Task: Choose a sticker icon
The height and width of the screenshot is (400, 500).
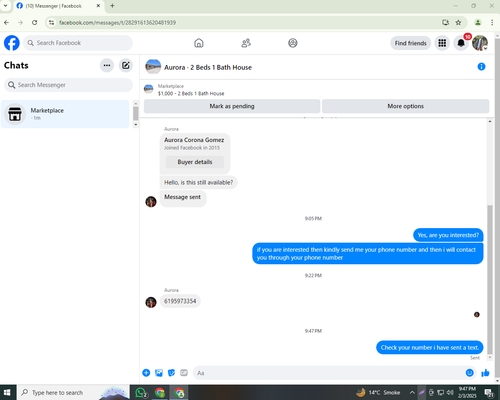Action: [x=171, y=373]
